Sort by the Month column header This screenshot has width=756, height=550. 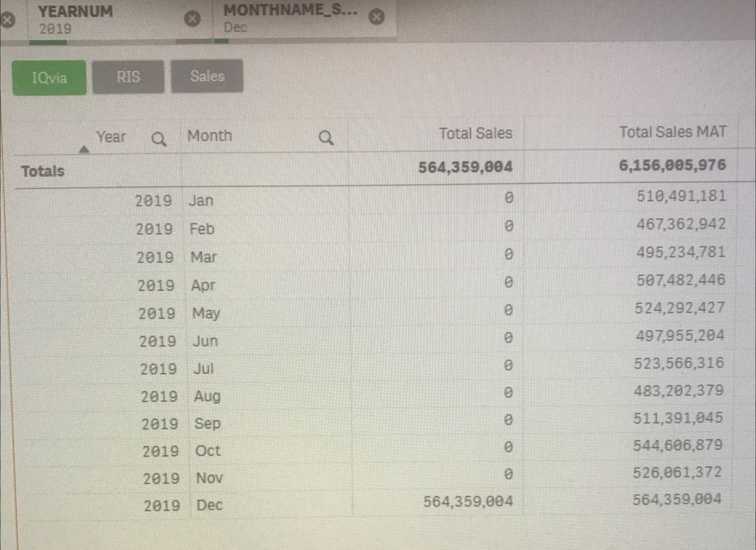(x=210, y=136)
